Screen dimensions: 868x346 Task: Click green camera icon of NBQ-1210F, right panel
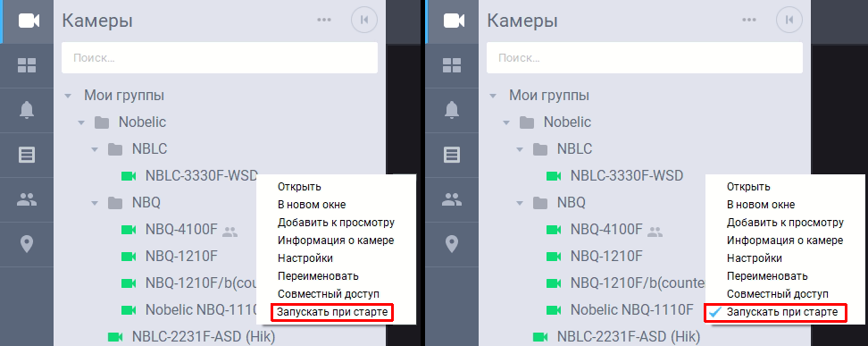(x=554, y=257)
